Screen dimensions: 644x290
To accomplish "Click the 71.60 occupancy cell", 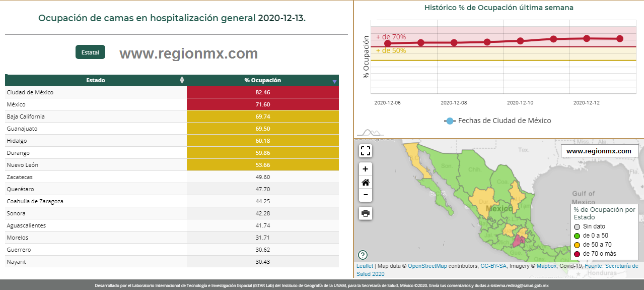I will 263,104.
